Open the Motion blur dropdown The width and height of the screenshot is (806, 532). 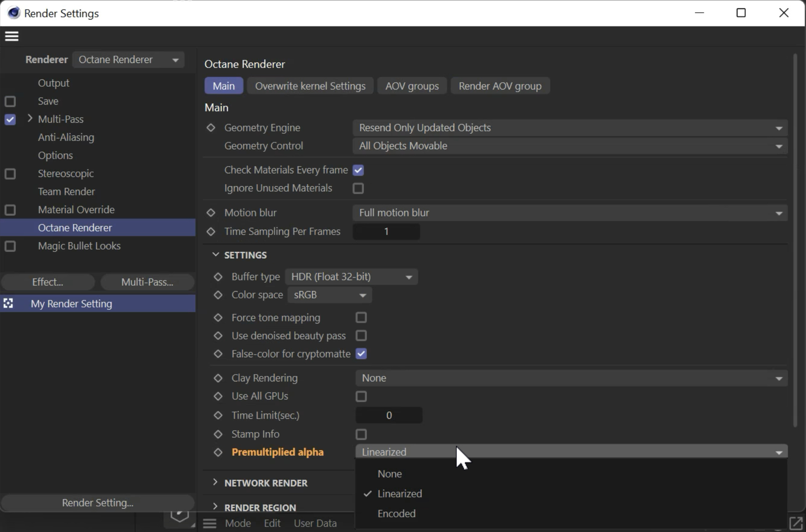click(570, 213)
